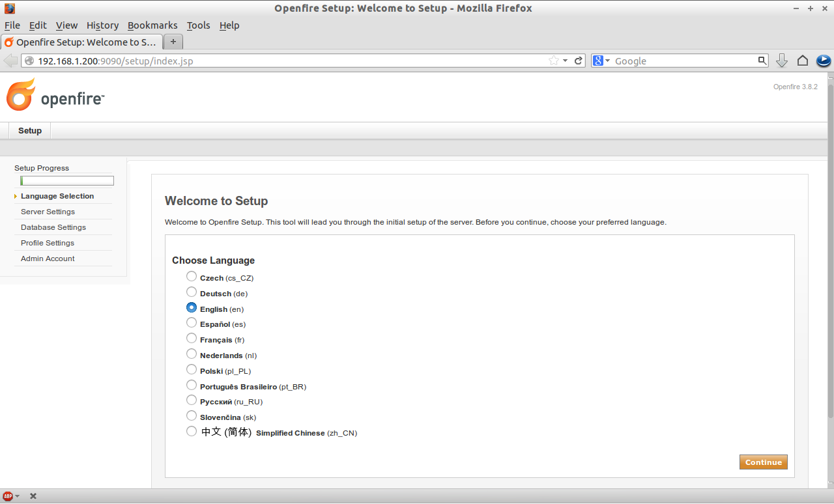The width and height of the screenshot is (834, 504).
Task: Click the bookmark star in address bar
Action: (x=554, y=61)
